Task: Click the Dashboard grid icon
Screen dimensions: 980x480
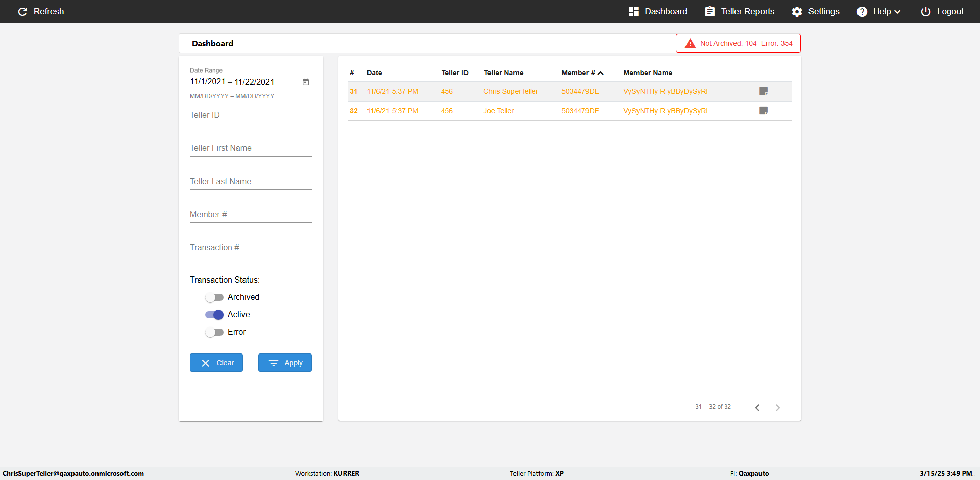Action: point(633,11)
